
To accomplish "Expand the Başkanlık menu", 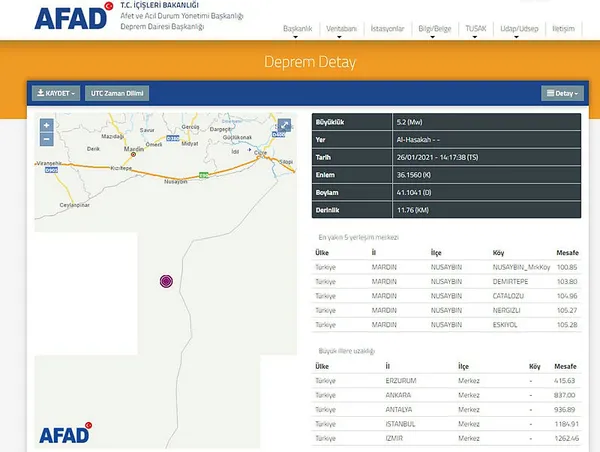I will (299, 29).
